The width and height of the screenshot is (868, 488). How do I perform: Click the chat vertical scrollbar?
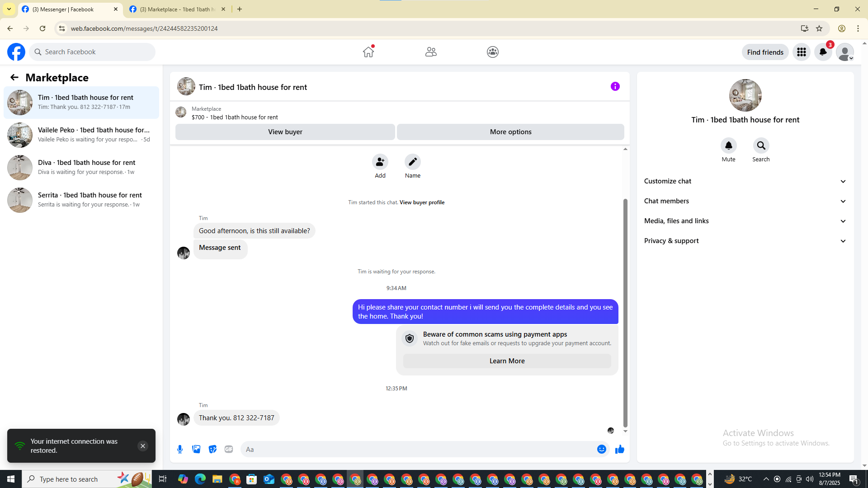point(625,312)
